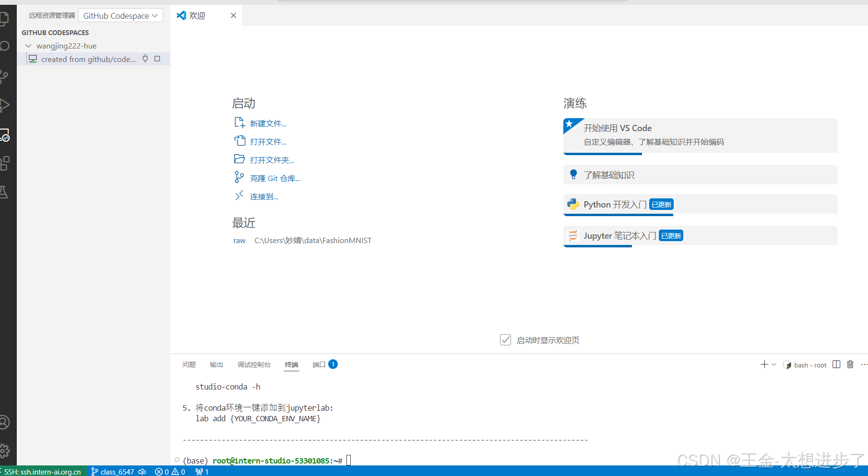The image size is (868, 476).
Task: Click the open file icon beside 打开文件
Action: (239, 141)
